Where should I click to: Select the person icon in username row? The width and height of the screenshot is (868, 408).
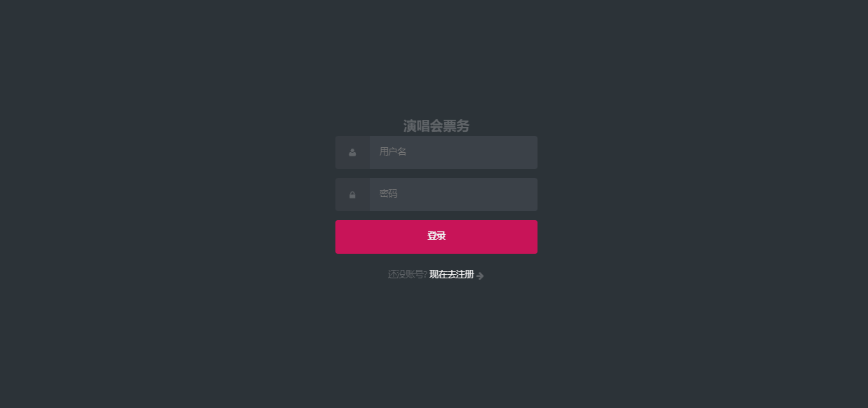click(352, 152)
